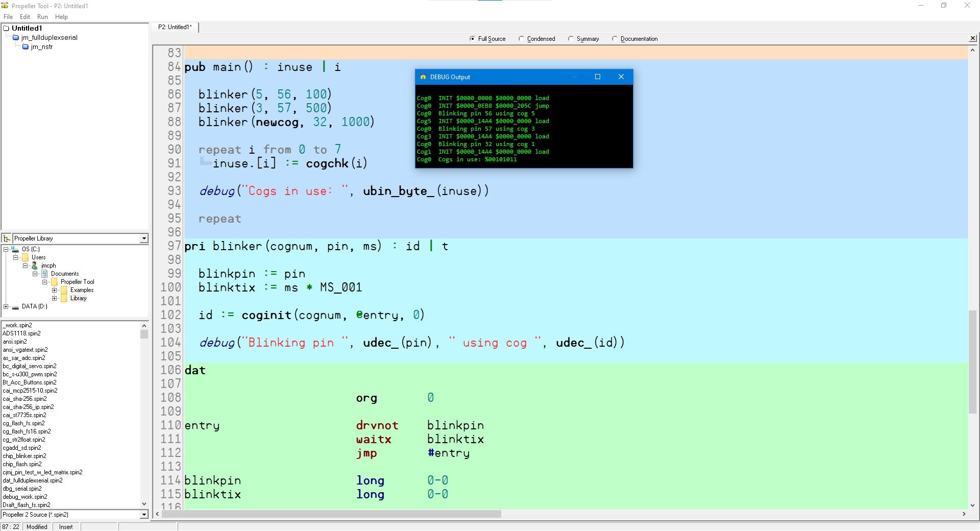
Task: Click the Untitled1 top object icon
Action: pyautogui.click(x=7, y=29)
